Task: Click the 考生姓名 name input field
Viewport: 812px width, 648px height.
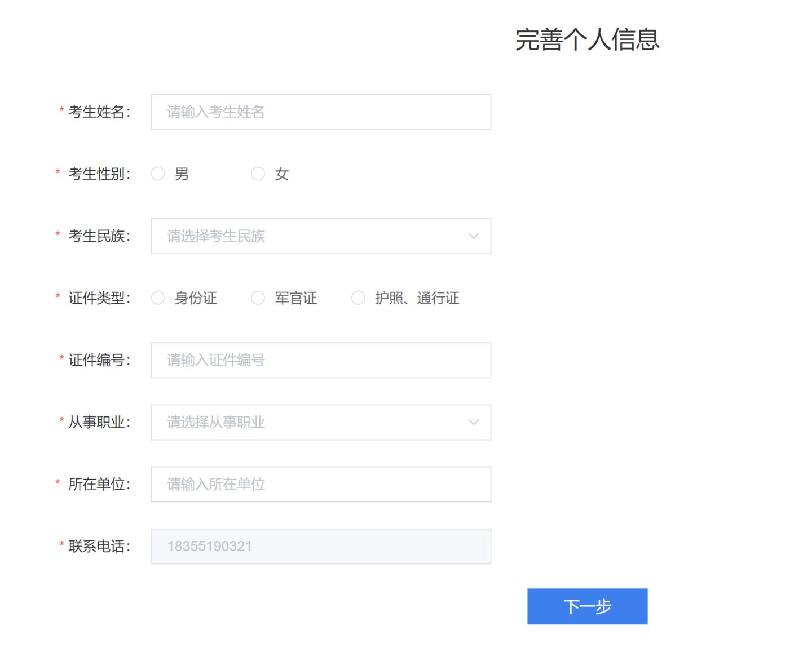Action: (320, 112)
